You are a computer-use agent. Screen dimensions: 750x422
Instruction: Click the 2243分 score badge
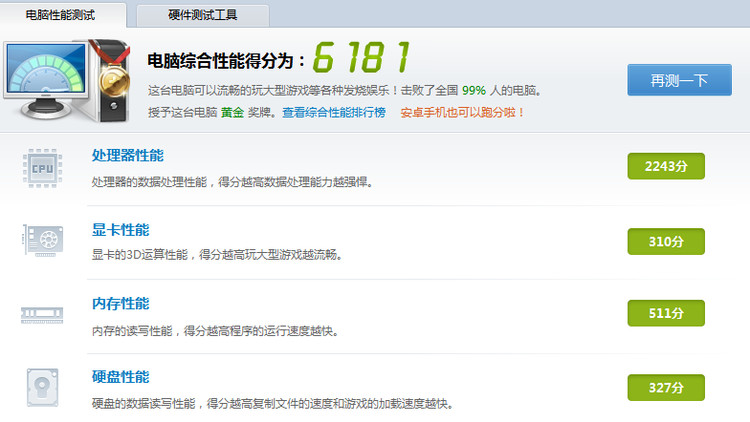(666, 166)
